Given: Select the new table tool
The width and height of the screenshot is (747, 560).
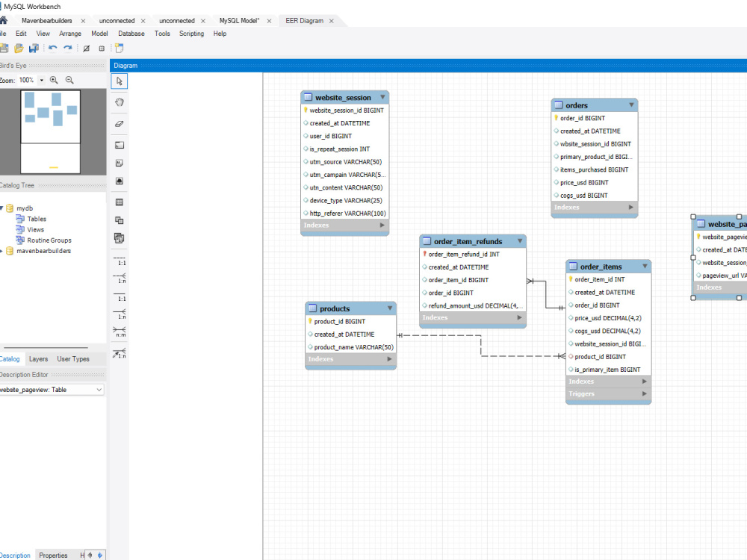Looking at the screenshot, I should point(119,202).
